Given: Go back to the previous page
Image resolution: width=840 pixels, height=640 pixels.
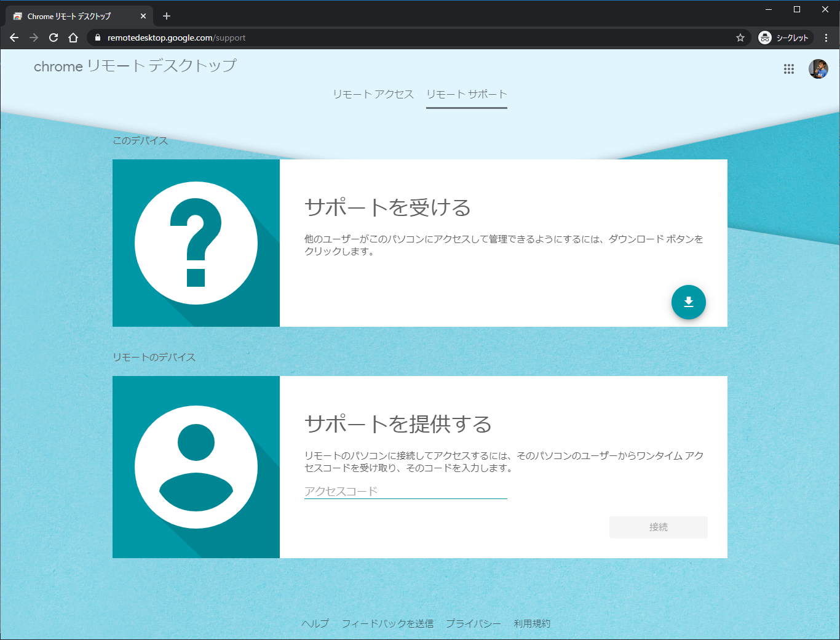Looking at the screenshot, I should (x=14, y=38).
